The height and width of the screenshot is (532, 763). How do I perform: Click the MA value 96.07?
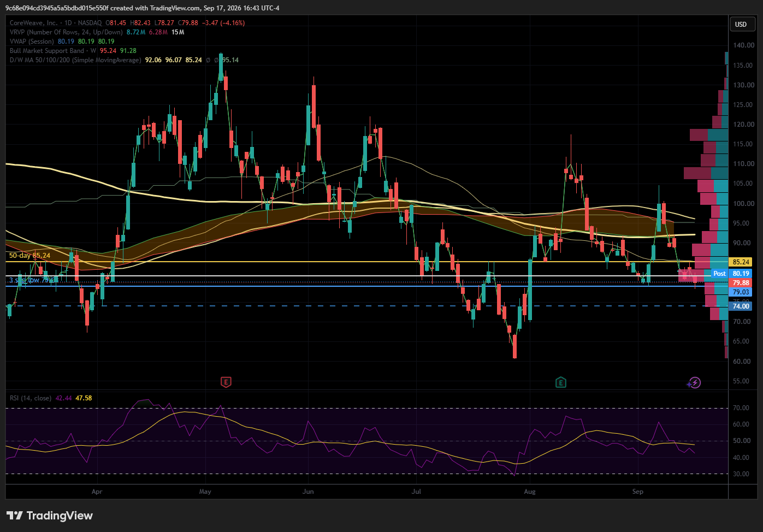pos(174,60)
